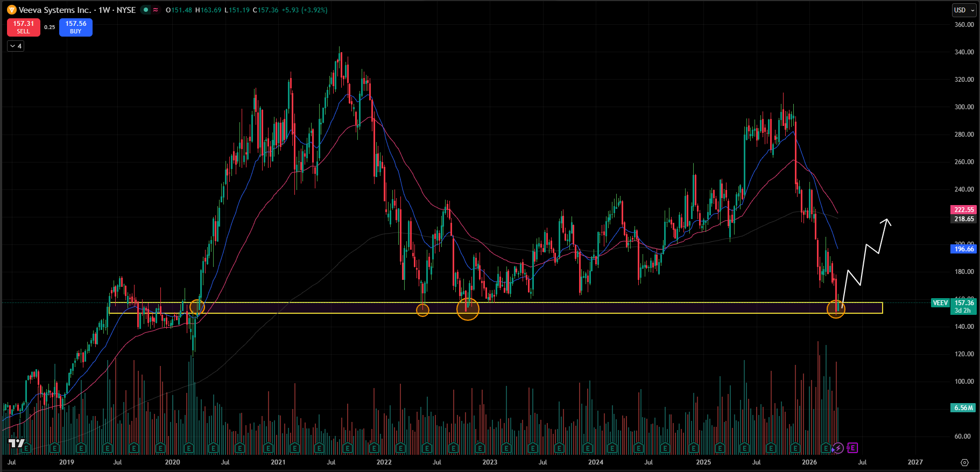Image resolution: width=980 pixels, height=472 pixels.
Task: Open the hexagon time axis settings icon
Action: coord(964,462)
